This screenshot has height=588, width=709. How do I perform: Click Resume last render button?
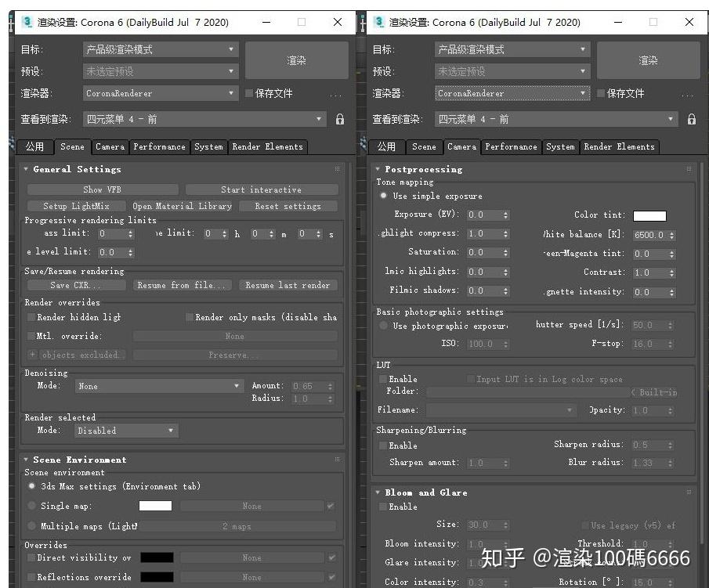[x=288, y=285]
